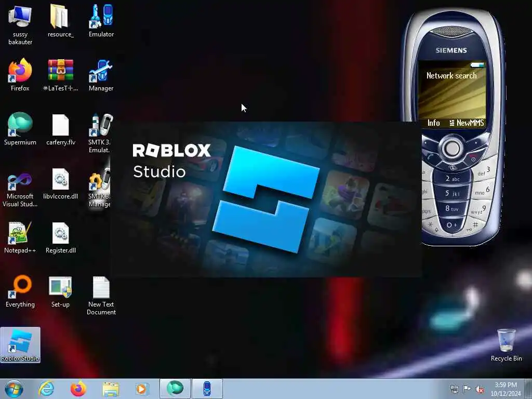Open the network status tray icon
Image resolution: width=532 pixels, height=399 pixels.
(x=454, y=389)
